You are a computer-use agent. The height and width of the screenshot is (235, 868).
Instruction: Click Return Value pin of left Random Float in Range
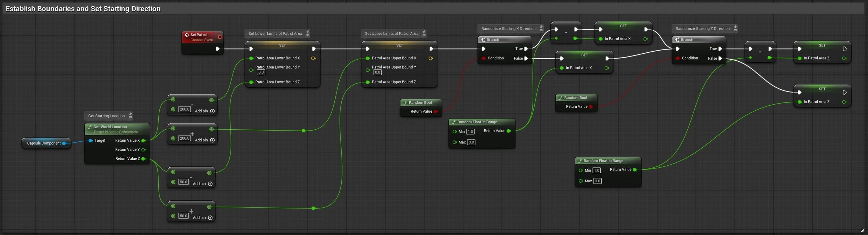[509, 131]
